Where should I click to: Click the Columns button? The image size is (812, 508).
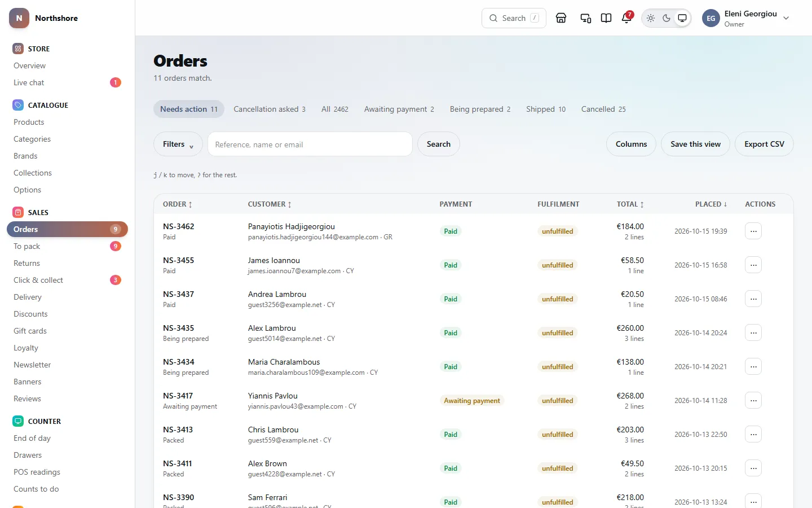tap(631, 144)
